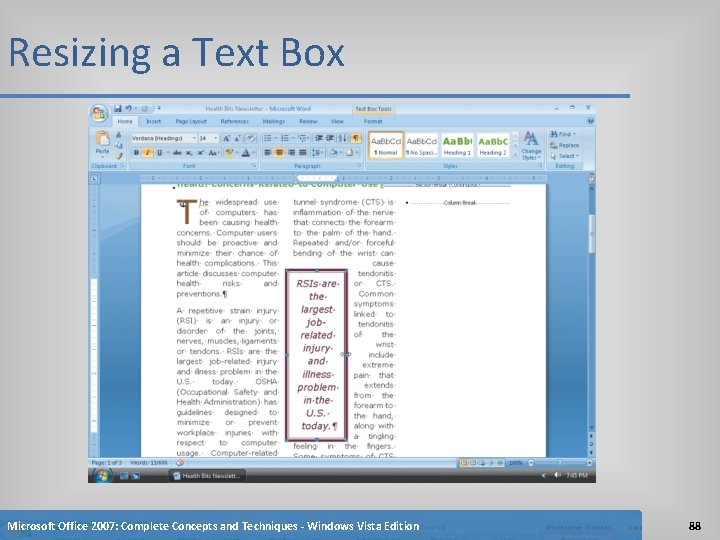720x540 pixels.
Task: Toggle Show/Hide paragraph marks
Action: (x=356, y=138)
